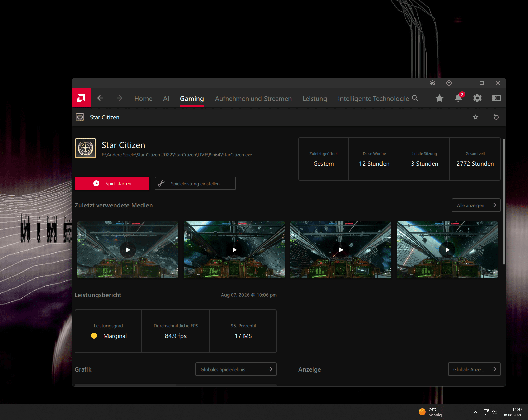Click the '12 Stunden' Diese Woche value

(374, 164)
